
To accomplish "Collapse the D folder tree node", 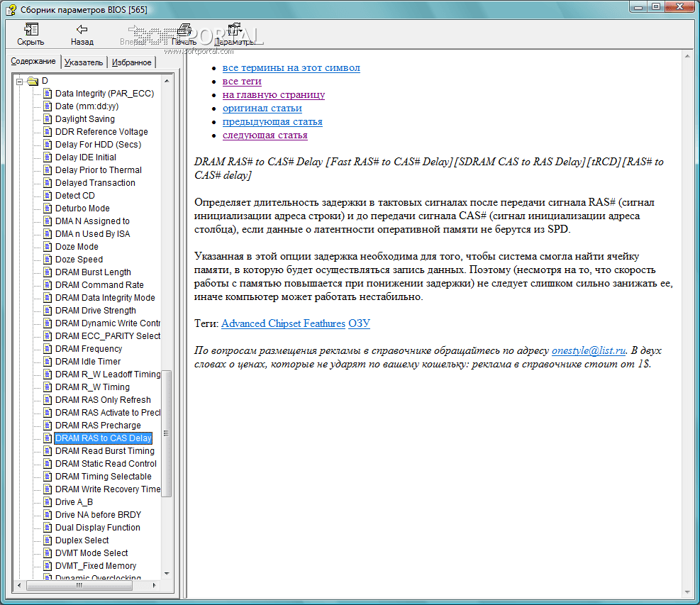I will (19, 82).
